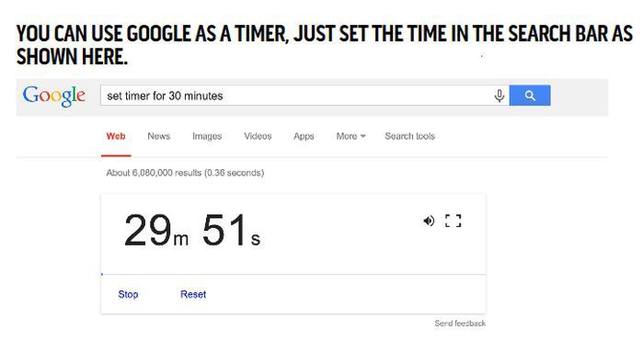
Task: Expand timer to fullscreen
Action: [453, 221]
